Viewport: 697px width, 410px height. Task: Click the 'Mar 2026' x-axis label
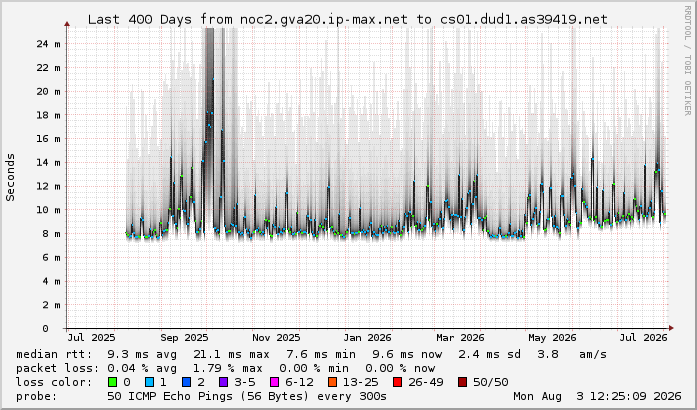pos(460,338)
